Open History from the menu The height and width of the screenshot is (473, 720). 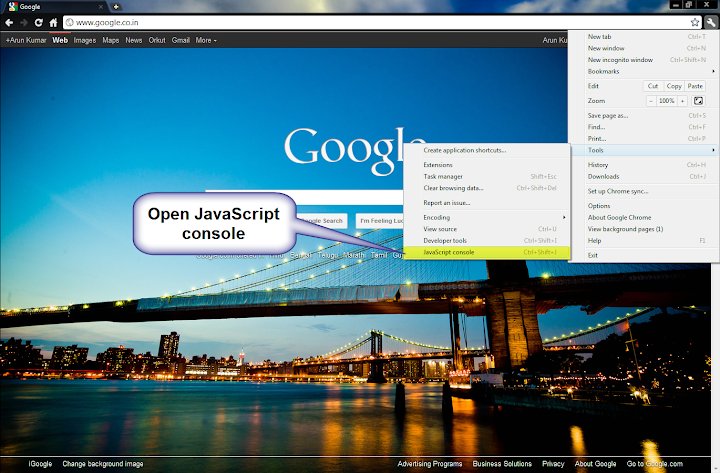tap(643, 165)
